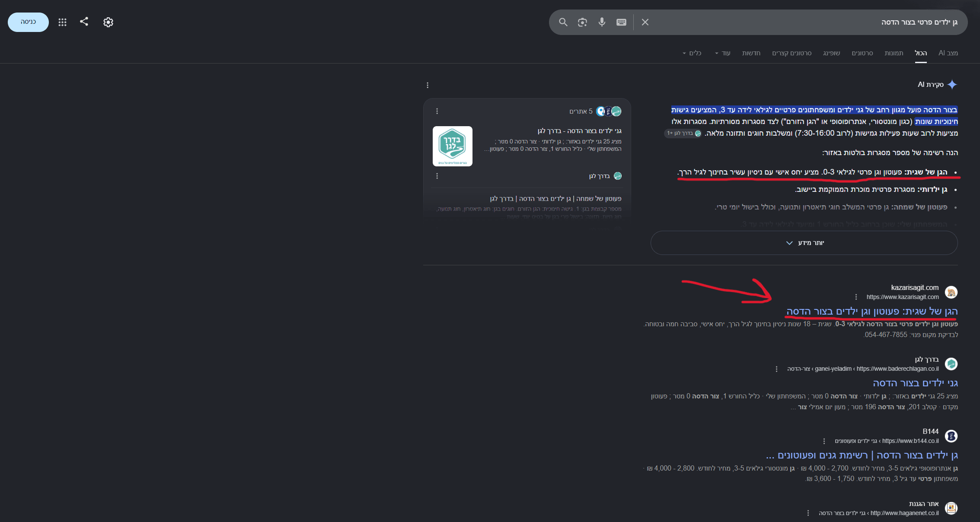Switch to the 'סרטונים קצרים' tab
Screen dimensions: 980x522
point(792,53)
